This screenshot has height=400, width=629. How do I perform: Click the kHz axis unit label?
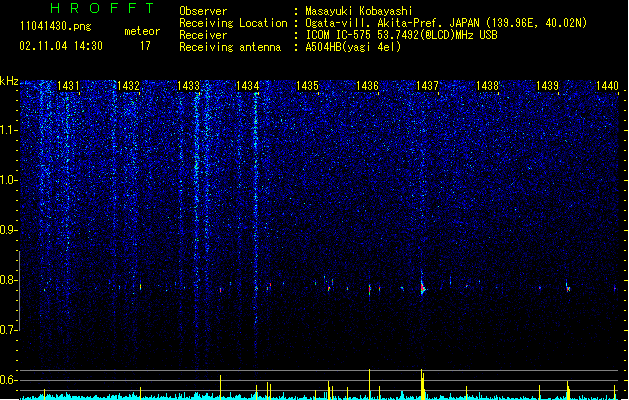pos(9,81)
